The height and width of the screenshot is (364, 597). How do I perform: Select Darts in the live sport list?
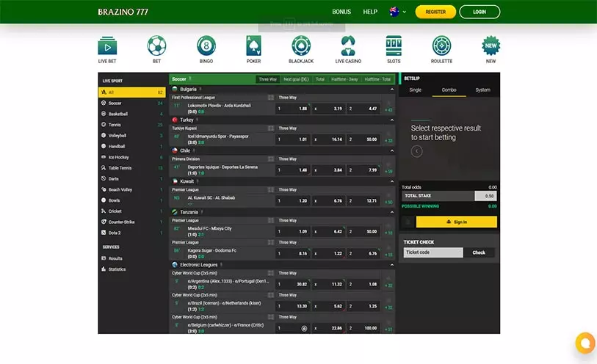click(x=131, y=179)
